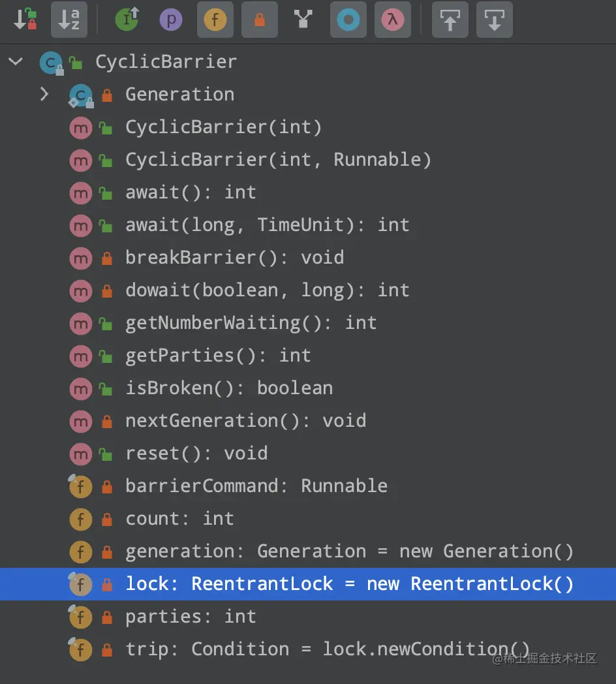Click method icon beside CyclicBarrier(int)
This screenshot has width=616, height=684.
pos(81,128)
